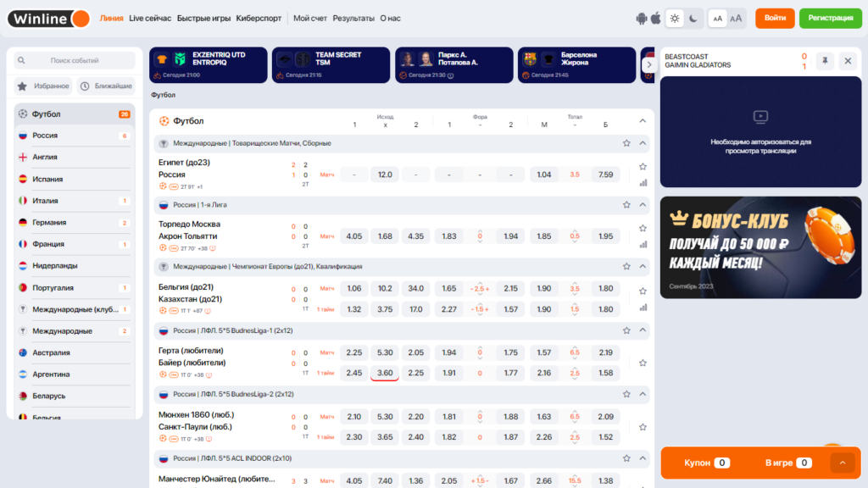The width and height of the screenshot is (868, 488).
Task: Open Live сейчас section
Action: tap(150, 19)
